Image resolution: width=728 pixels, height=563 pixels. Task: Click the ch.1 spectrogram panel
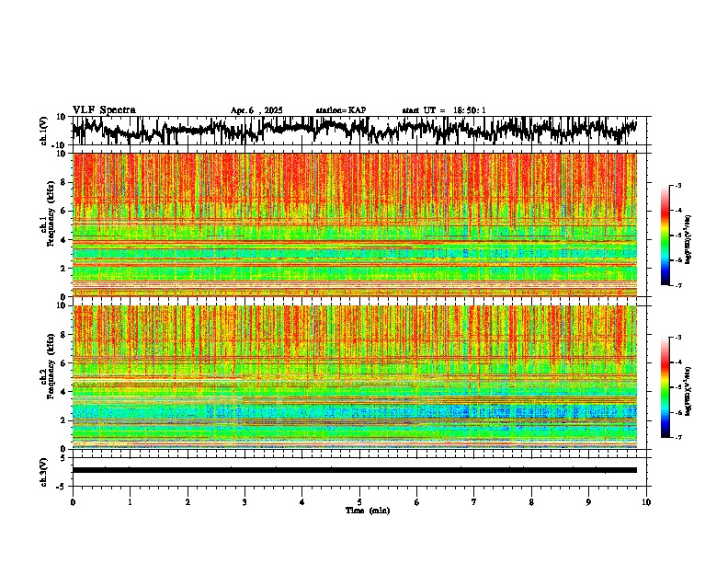tap(355, 224)
